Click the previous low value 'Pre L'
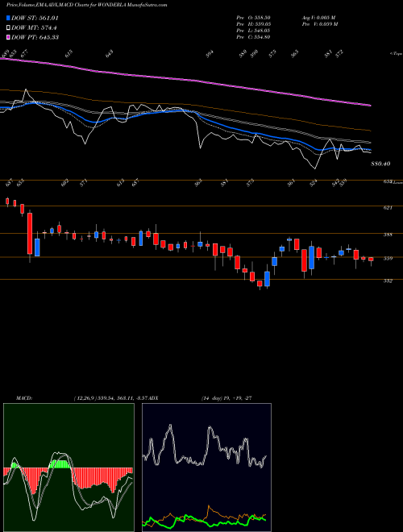Screen dimensions: 403x532 [253, 31]
